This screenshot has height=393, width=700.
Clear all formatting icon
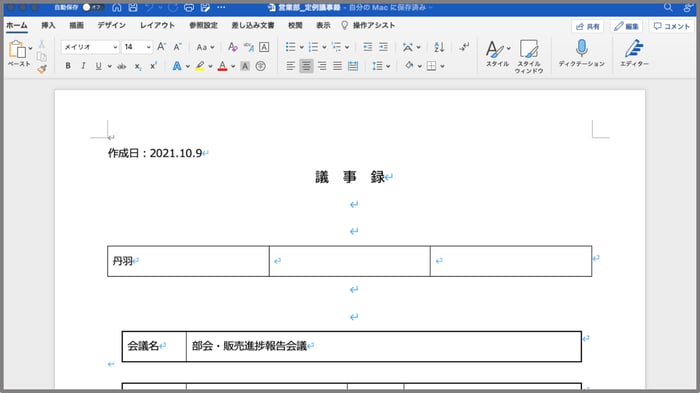pos(233,47)
